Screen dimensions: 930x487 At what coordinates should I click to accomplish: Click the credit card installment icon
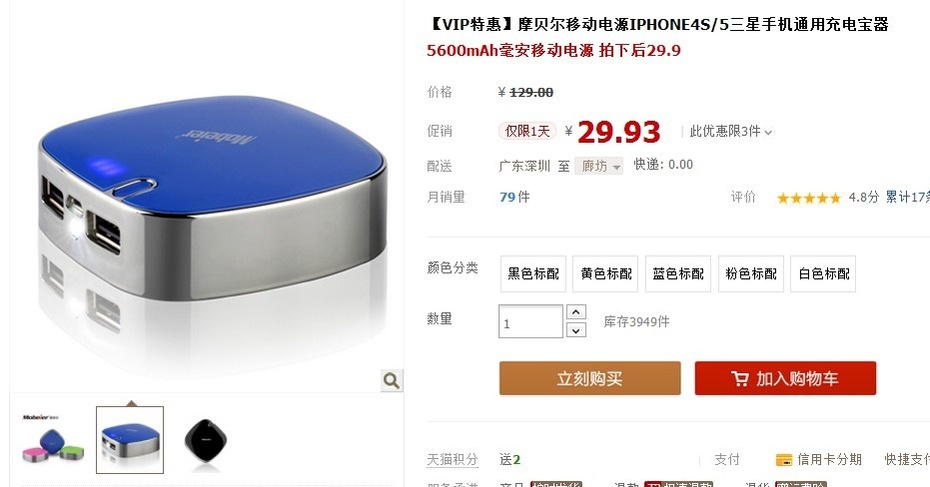[784, 460]
